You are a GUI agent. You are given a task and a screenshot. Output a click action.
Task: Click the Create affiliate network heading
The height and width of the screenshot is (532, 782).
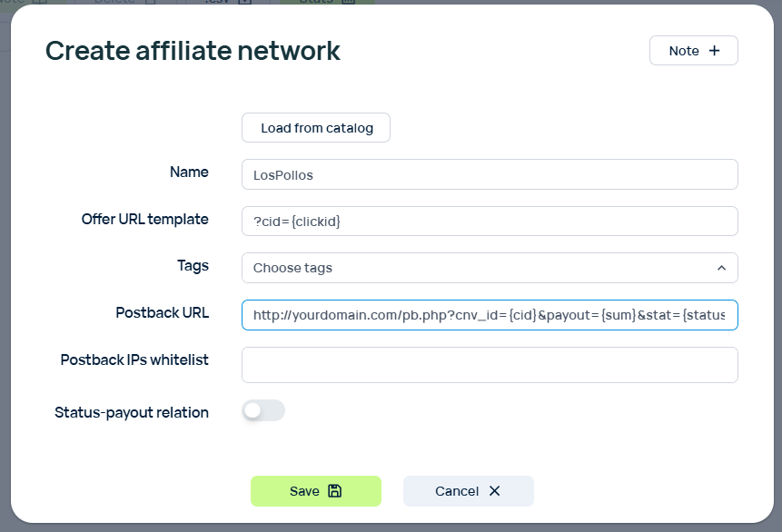(193, 51)
